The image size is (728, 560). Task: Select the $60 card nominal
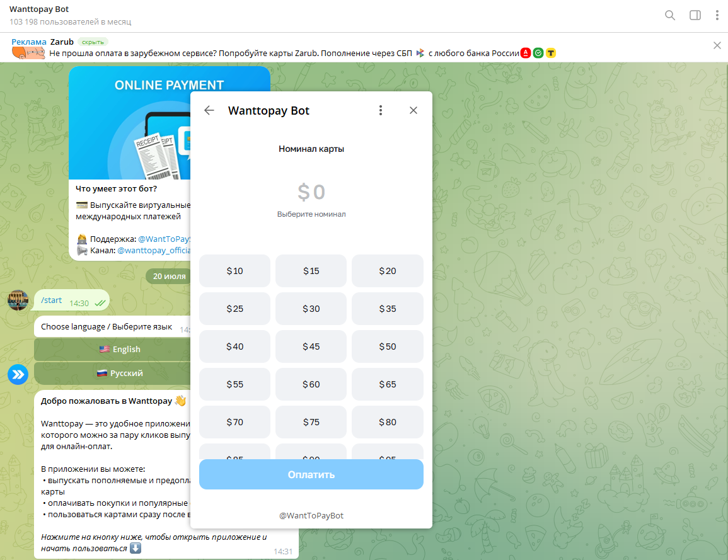tap(311, 384)
